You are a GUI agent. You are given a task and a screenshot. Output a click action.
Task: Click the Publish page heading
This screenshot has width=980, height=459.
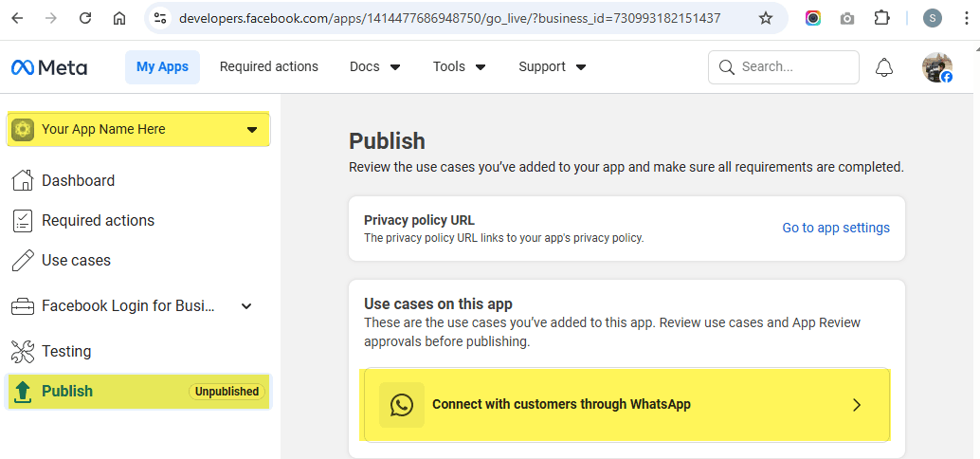(387, 141)
